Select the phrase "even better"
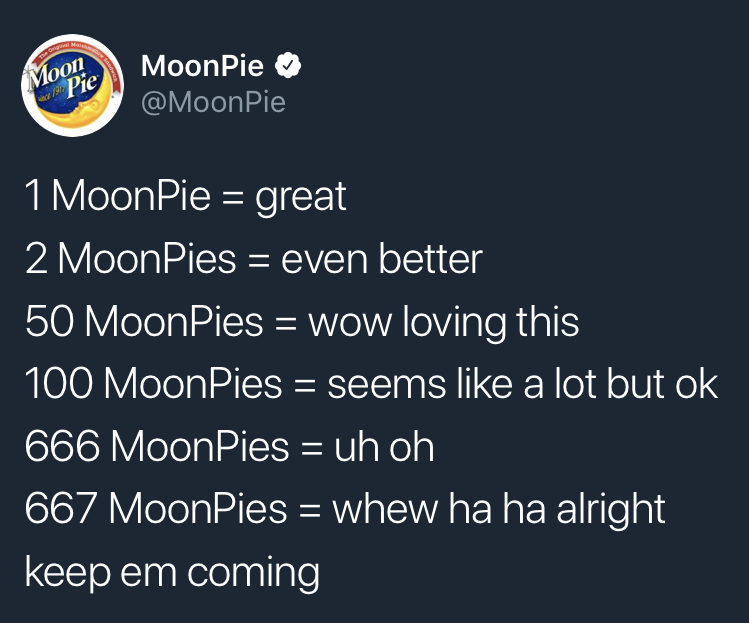Viewport: 749px width, 623px height. pos(381,260)
